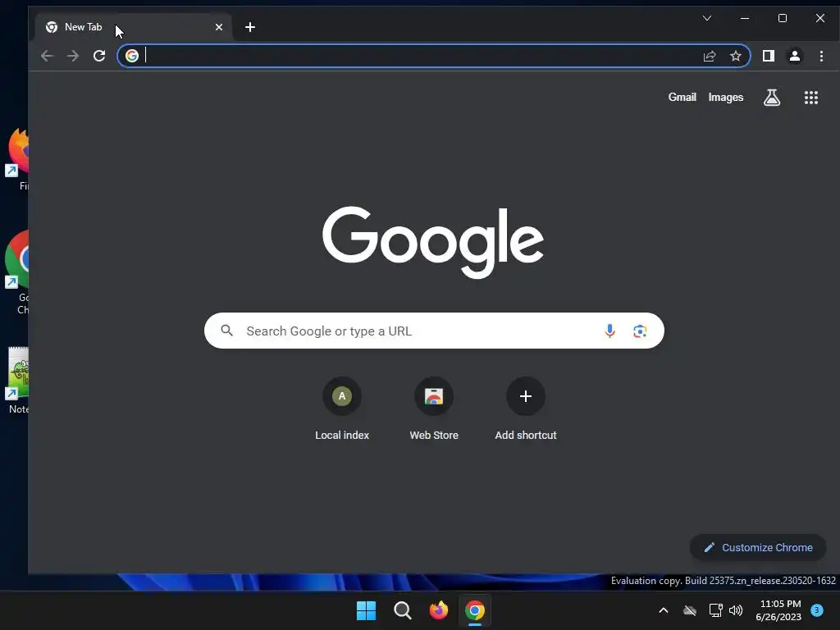This screenshot has height=630, width=840.
Task: Expand the tab search chevron
Action: click(707, 18)
